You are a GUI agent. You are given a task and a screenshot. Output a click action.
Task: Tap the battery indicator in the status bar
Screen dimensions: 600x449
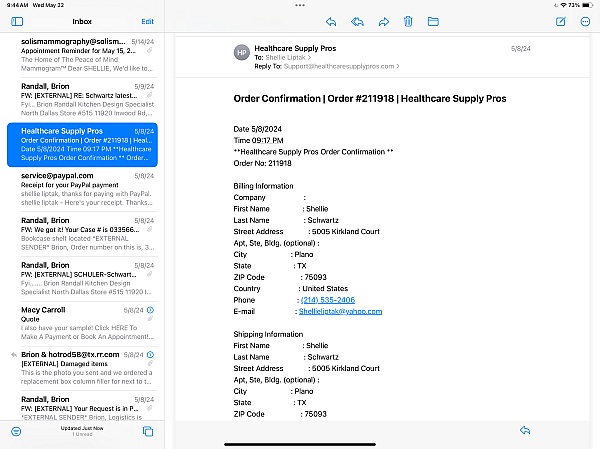[x=588, y=5]
